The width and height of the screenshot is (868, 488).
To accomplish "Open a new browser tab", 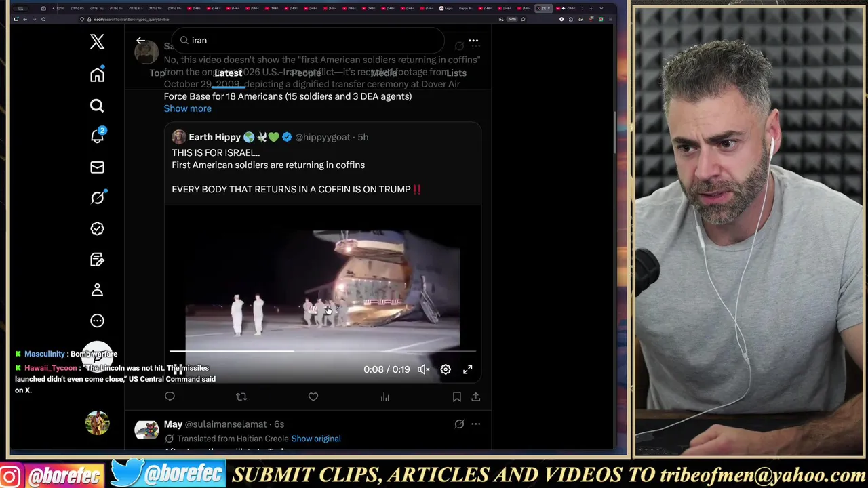I will tap(591, 8).
